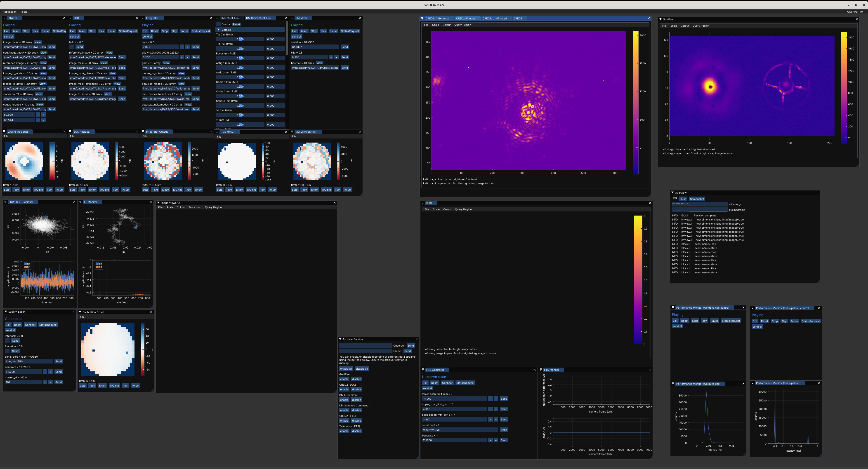Collapse the GoldEye window

click(x=660, y=19)
